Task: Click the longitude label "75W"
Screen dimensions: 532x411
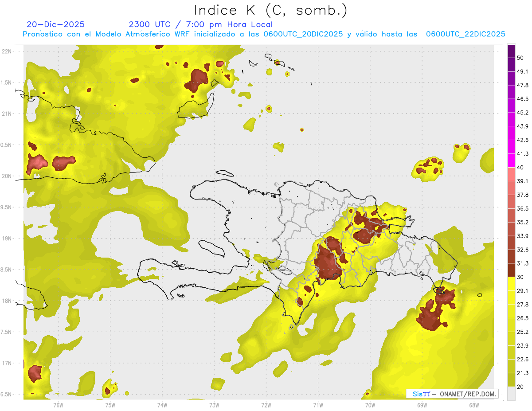Action: 110,405
